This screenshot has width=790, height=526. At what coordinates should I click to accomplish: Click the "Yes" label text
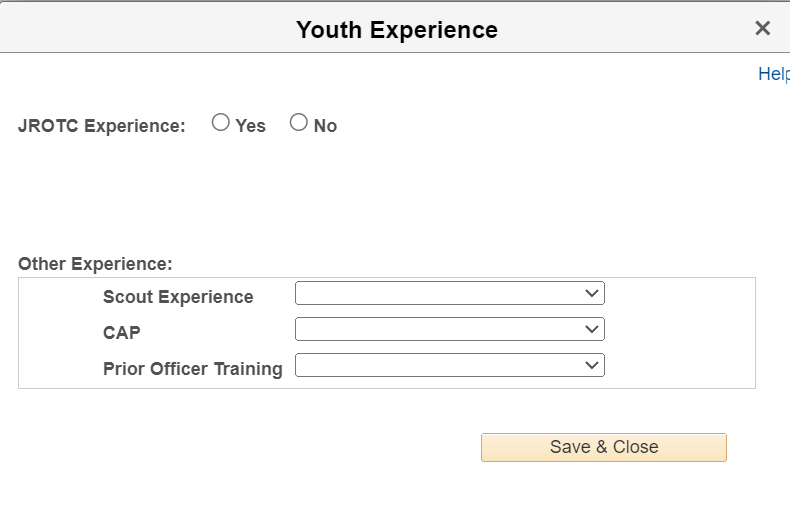(x=251, y=126)
